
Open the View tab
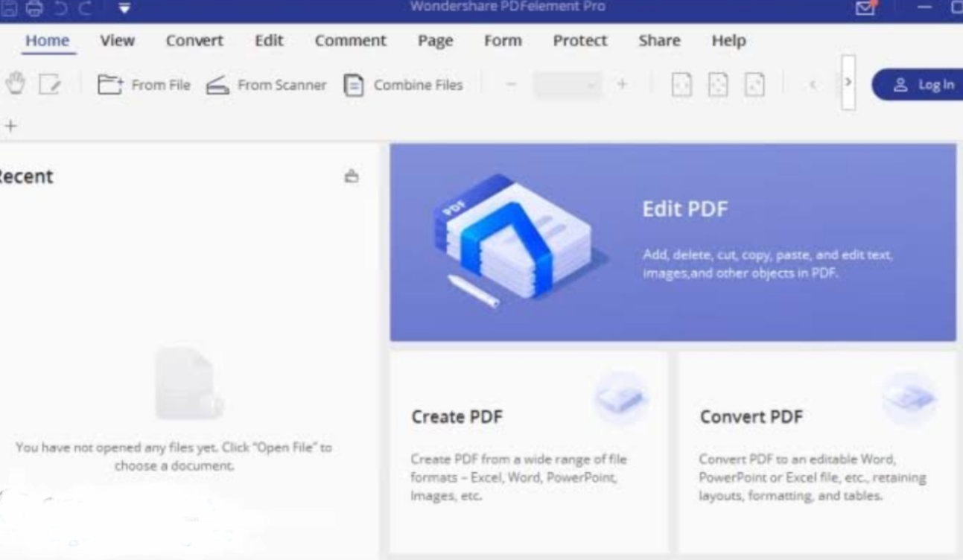pos(118,41)
